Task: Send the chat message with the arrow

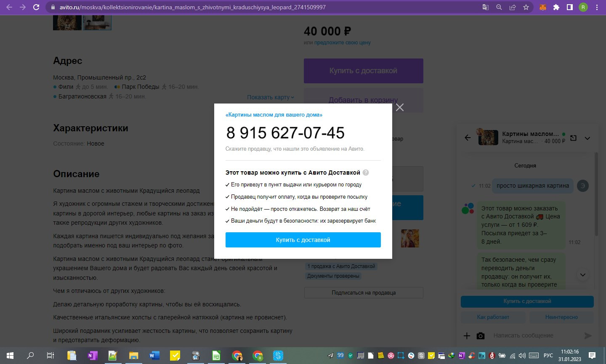Action: 588,335
